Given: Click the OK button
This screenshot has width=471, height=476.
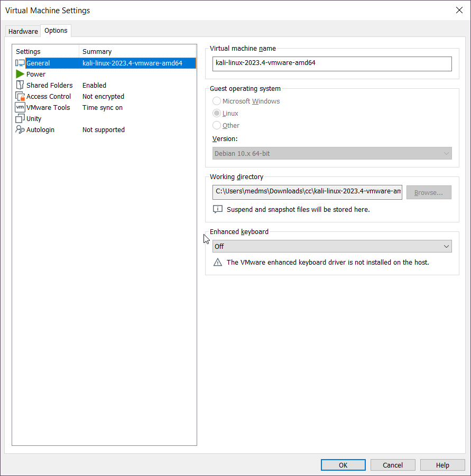Looking at the screenshot, I should 343,465.
